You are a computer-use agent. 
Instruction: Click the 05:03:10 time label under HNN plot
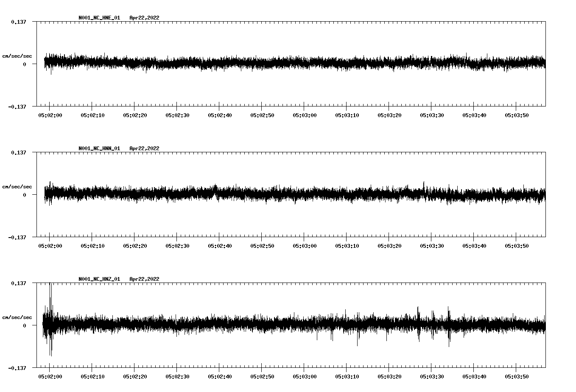[x=347, y=246]
